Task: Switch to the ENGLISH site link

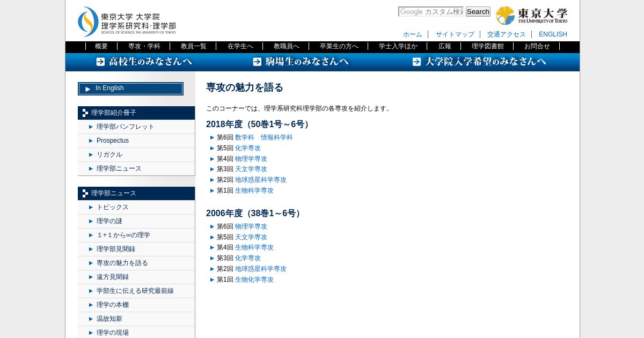Action: (x=553, y=34)
